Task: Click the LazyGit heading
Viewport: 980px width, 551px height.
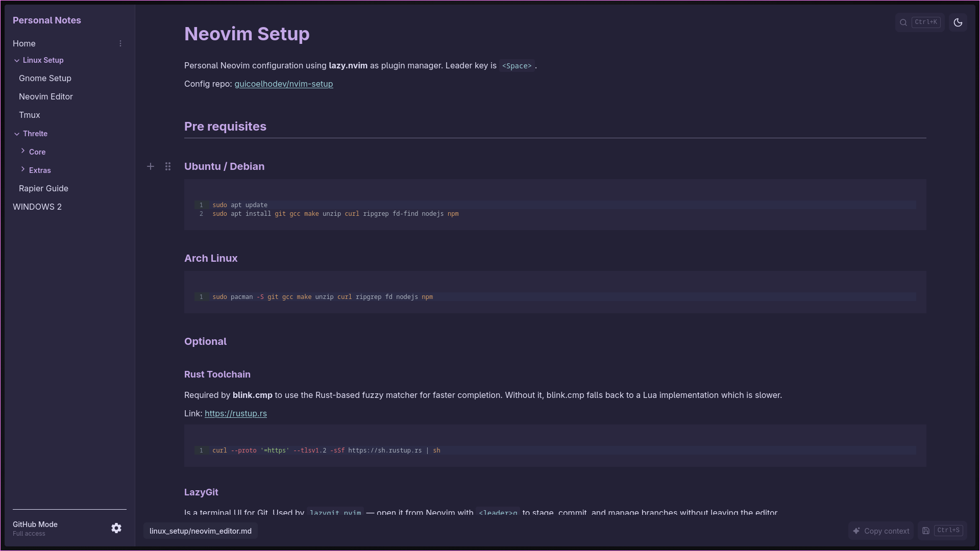Action: pyautogui.click(x=201, y=492)
